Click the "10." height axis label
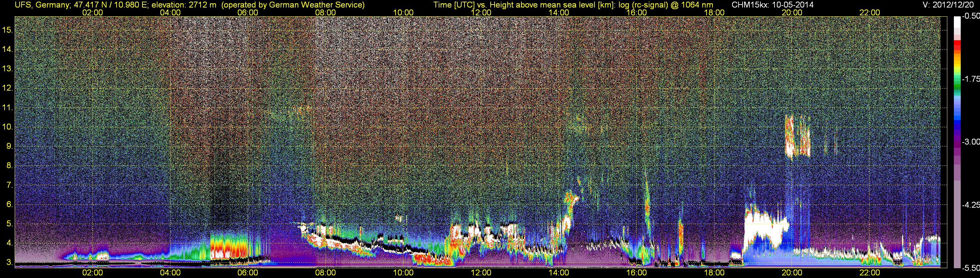 click(7, 127)
